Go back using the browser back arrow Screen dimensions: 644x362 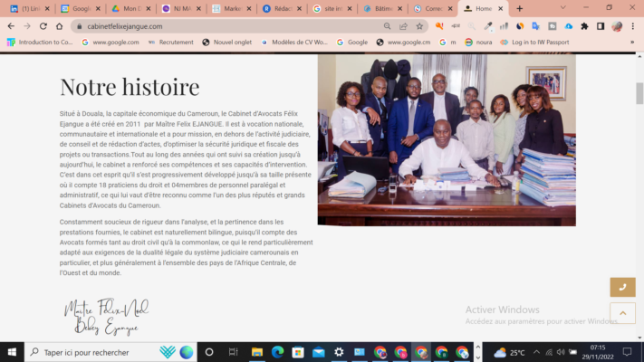(x=11, y=26)
